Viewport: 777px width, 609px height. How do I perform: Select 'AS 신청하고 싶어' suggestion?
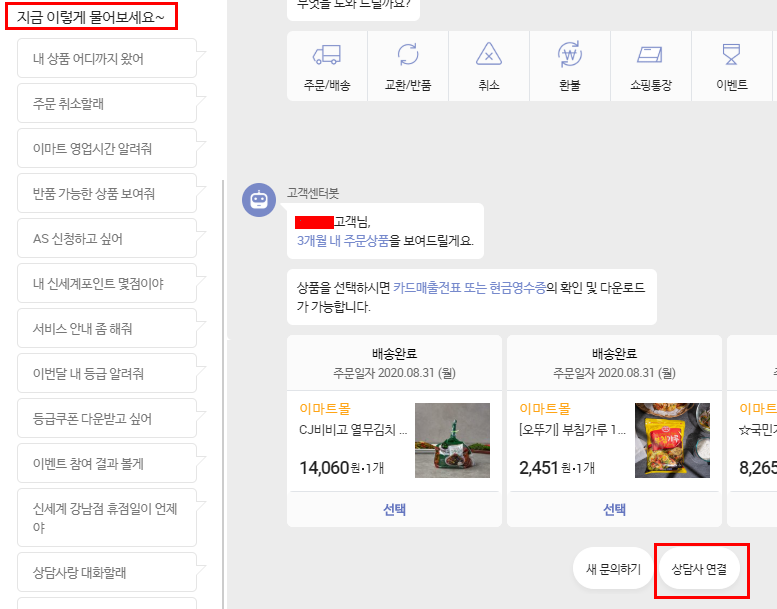(x=107, y=238)
